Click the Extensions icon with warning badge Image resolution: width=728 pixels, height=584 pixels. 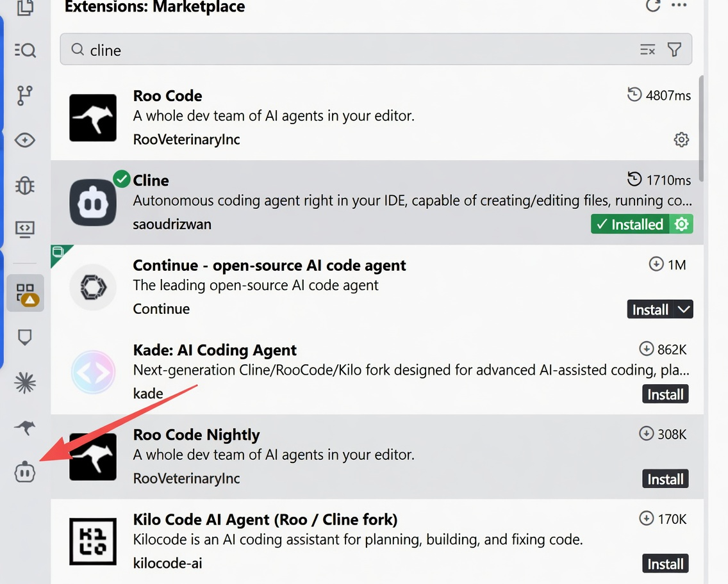point(26,293)
